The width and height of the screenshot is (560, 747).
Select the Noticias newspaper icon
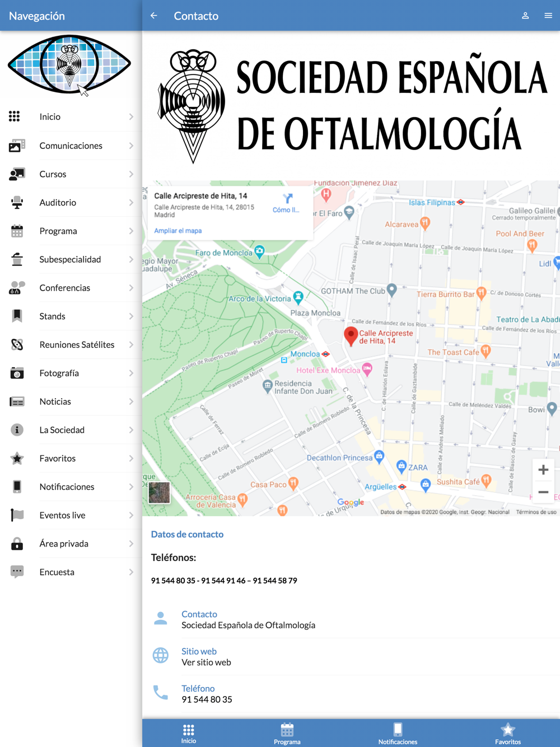[17, 401]
